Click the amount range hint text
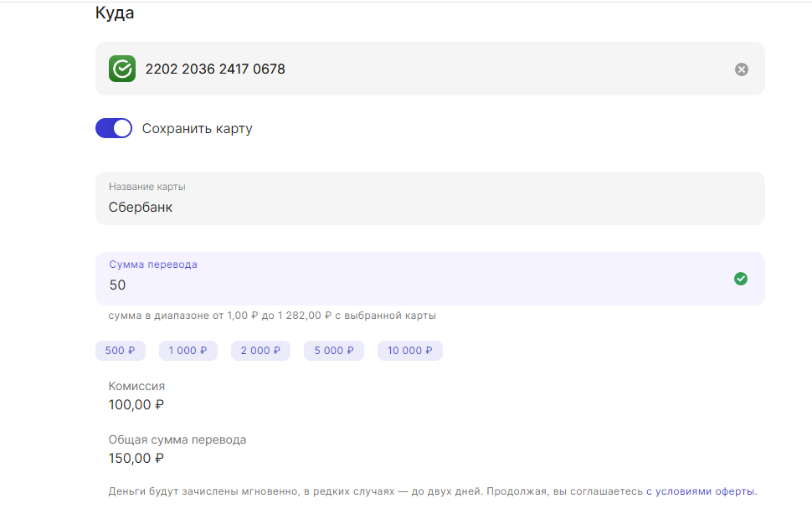 272,316
